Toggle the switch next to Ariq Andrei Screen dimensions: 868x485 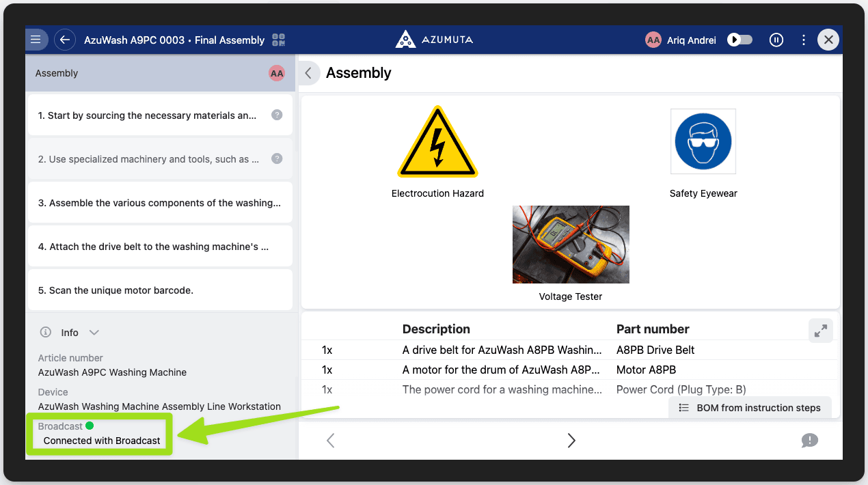740,40
